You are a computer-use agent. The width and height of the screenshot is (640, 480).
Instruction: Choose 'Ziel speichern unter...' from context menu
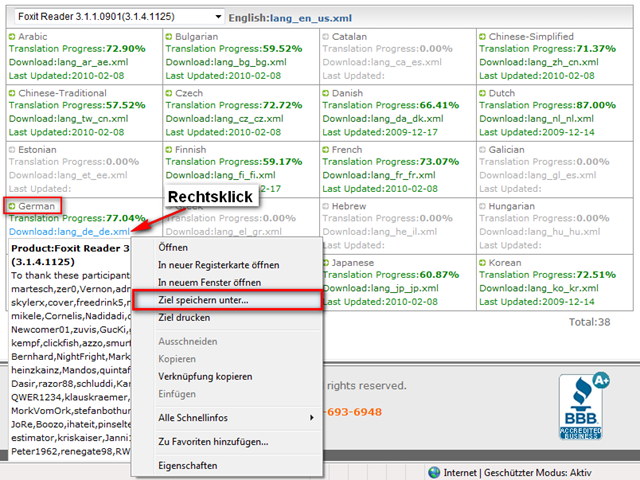(204, 299)
